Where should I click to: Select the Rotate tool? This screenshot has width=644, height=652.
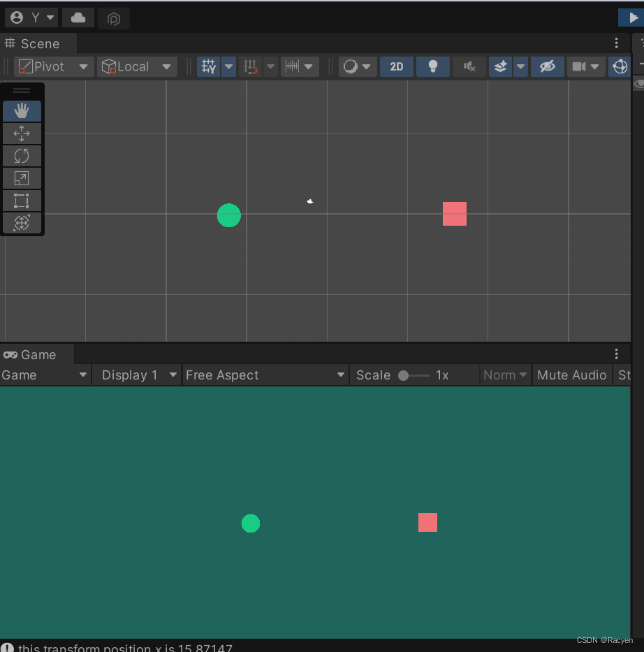(x=22, y=155)
